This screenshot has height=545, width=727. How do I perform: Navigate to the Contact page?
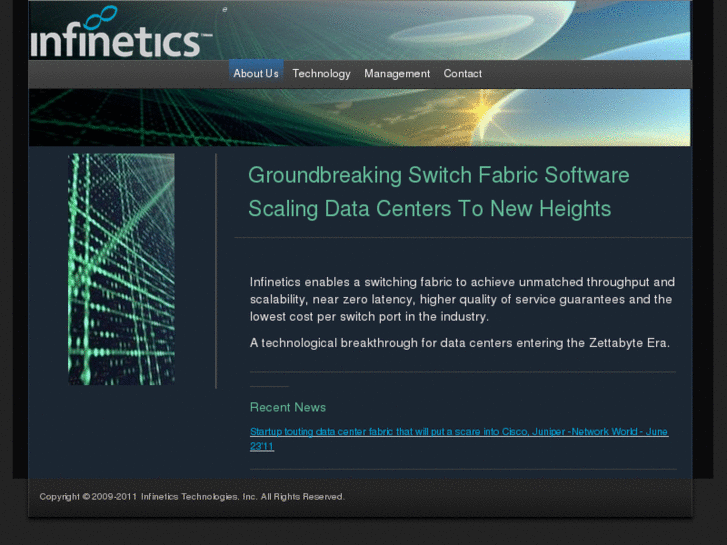[x=462, y=73]
